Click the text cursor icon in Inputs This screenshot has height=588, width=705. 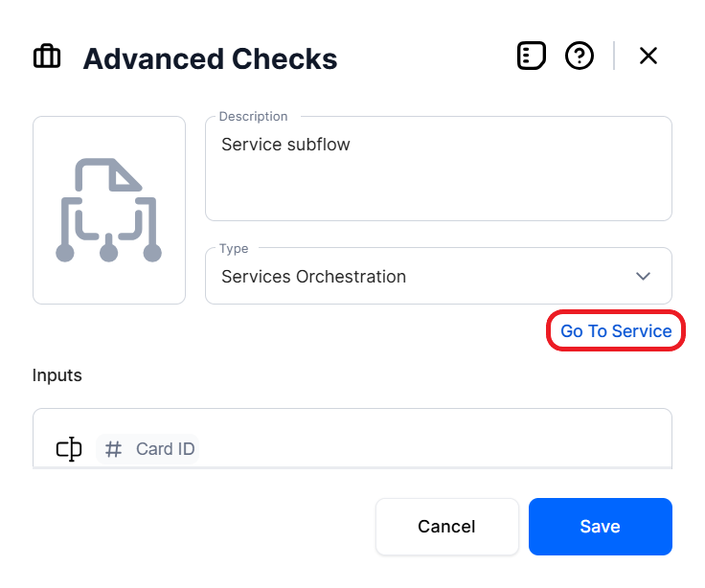[x=69, y=448]
